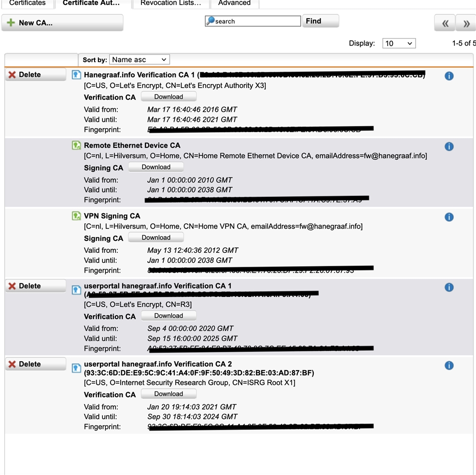Switch to the Certificates tab
Screen dimensions: 476x475
(x=27, y=3)
